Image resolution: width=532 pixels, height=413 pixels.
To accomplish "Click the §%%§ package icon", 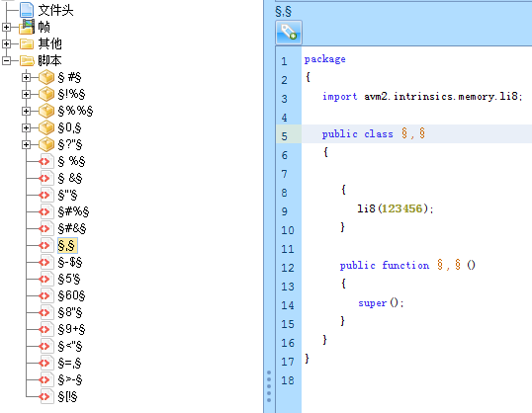I will [46, 111].
